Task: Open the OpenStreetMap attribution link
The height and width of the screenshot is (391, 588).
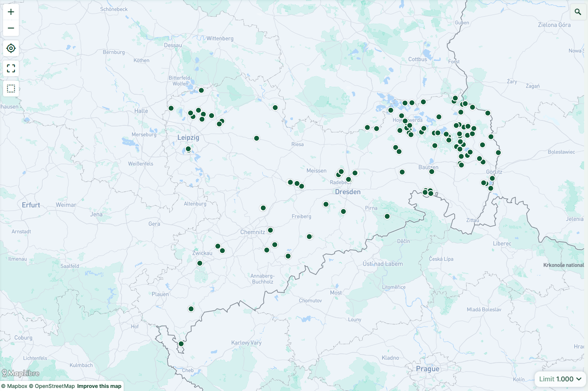Action: click(x=52, y=386)
